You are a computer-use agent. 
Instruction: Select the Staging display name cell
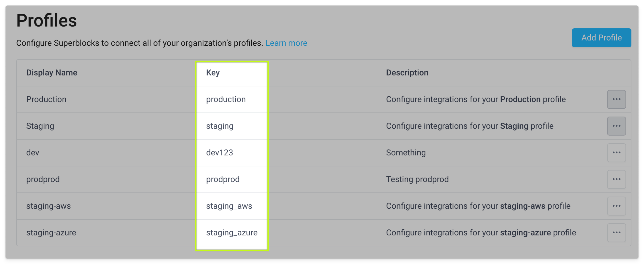pos(40,126)
